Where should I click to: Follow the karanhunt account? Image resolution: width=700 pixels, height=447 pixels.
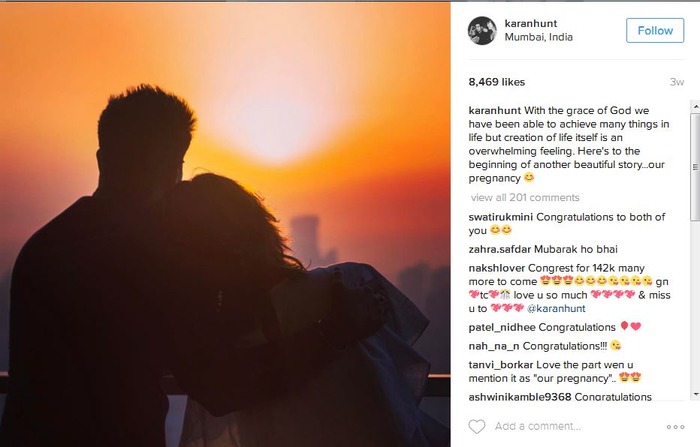[655, 30]
